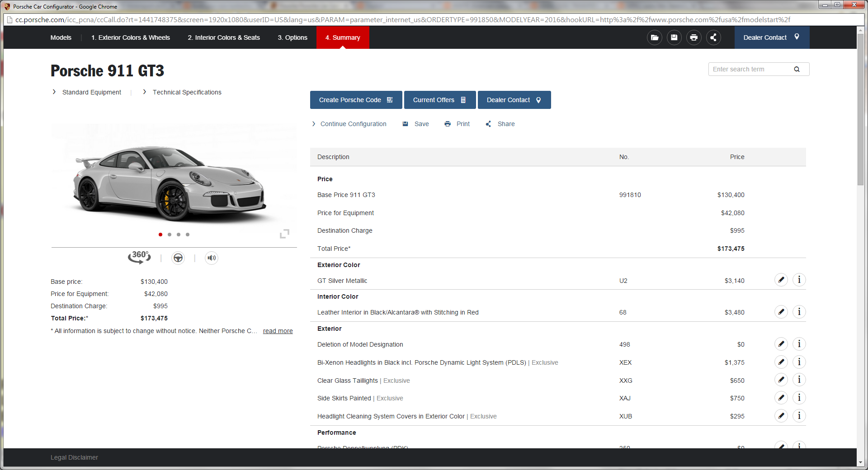The height and width of the screenshot is (470, 868).
Task: Edit Headlight Cleaning System Covers option
Action: 781,416
